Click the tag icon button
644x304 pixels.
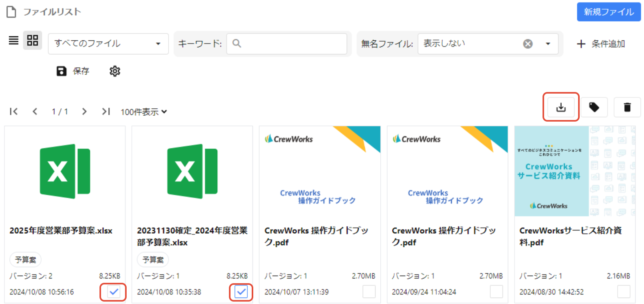pyautogui.click(x=594, y=107)
